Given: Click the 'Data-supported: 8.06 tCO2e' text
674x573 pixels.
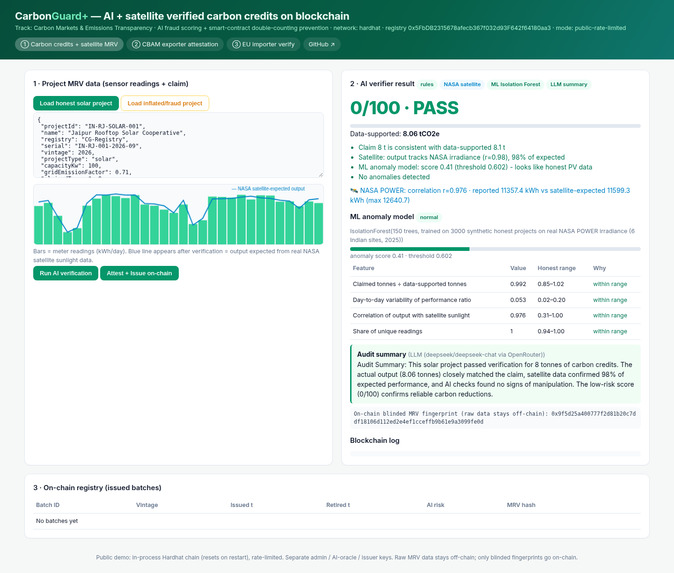Looking at the screenshot, I should click(395, 134).
